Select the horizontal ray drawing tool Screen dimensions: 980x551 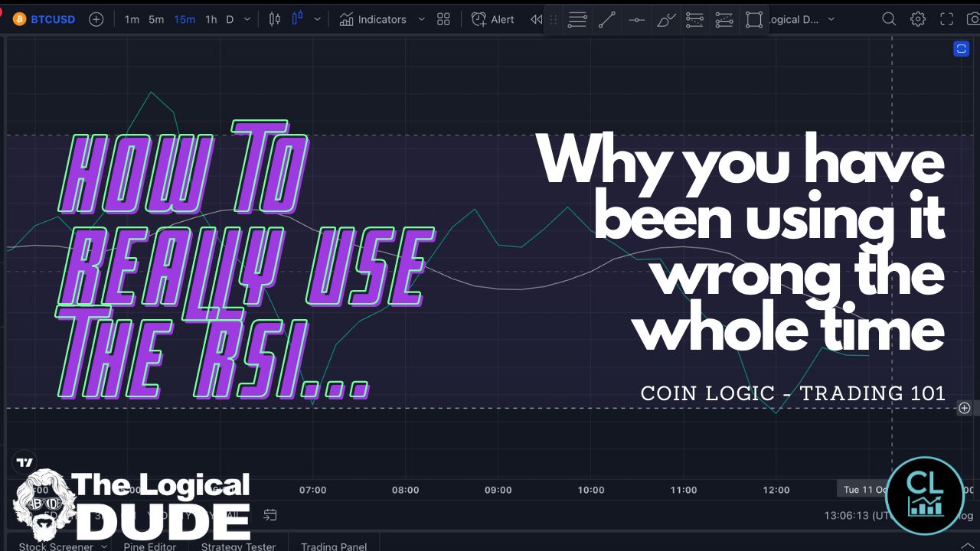click(636, 21)
